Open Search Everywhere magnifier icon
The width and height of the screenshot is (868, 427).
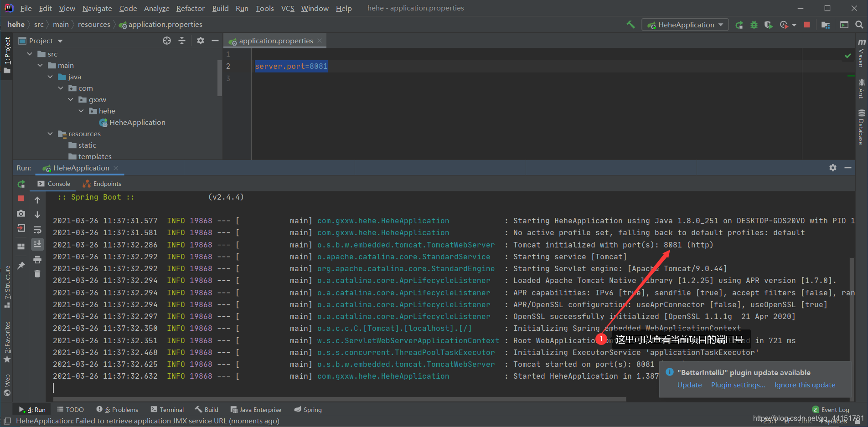(859, 25)
